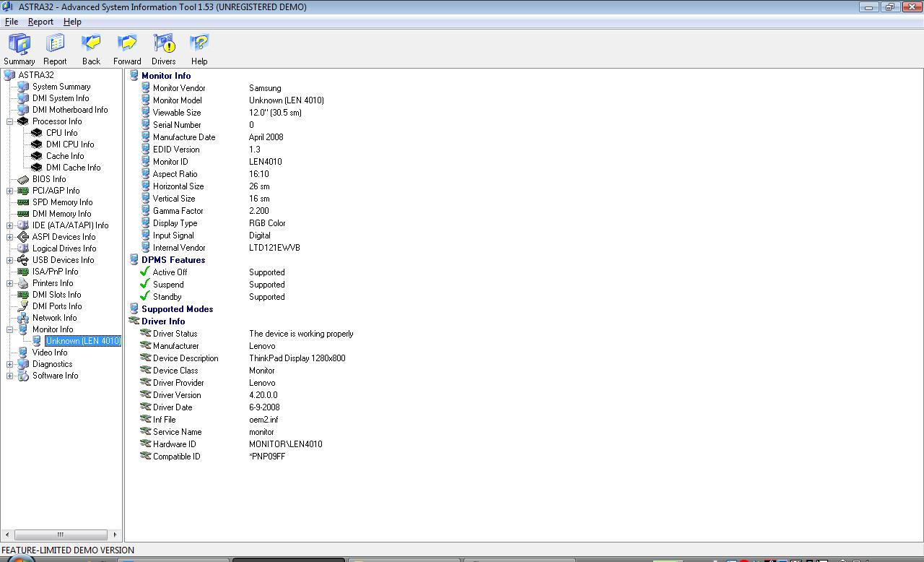Select DMI Motherboard Info in tree
This screenshot has width=924, height=562.
(70, 110)
